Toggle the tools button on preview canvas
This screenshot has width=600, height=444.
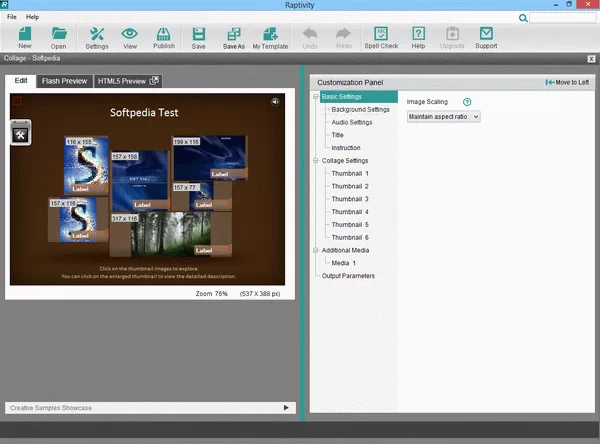pos(20,135)
